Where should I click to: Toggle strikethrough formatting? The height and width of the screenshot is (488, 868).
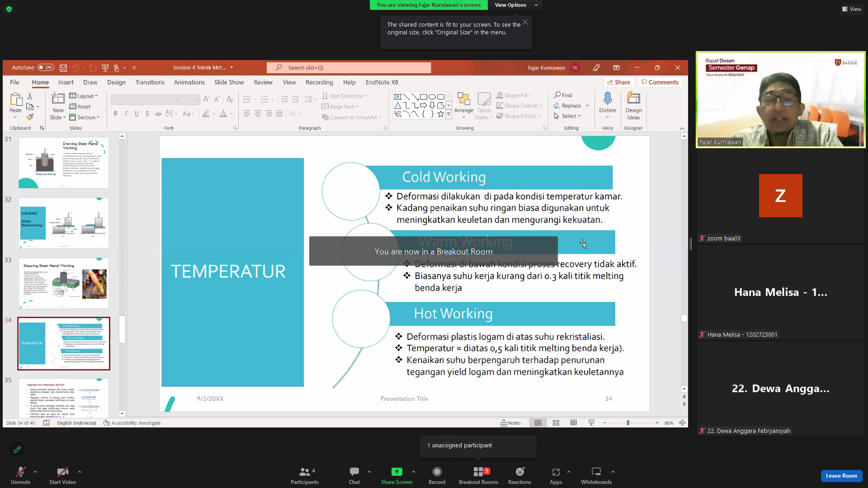pos(158,113)
